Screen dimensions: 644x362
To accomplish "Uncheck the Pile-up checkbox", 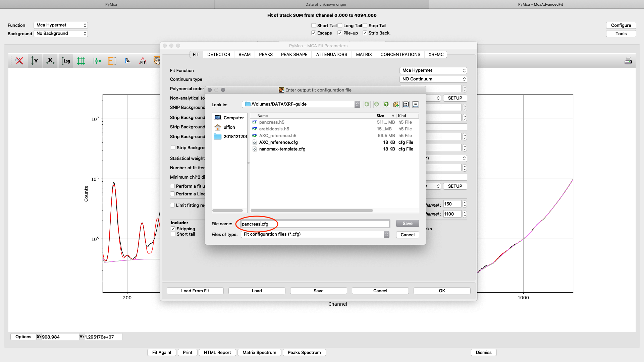I will (x=340, y=33).
